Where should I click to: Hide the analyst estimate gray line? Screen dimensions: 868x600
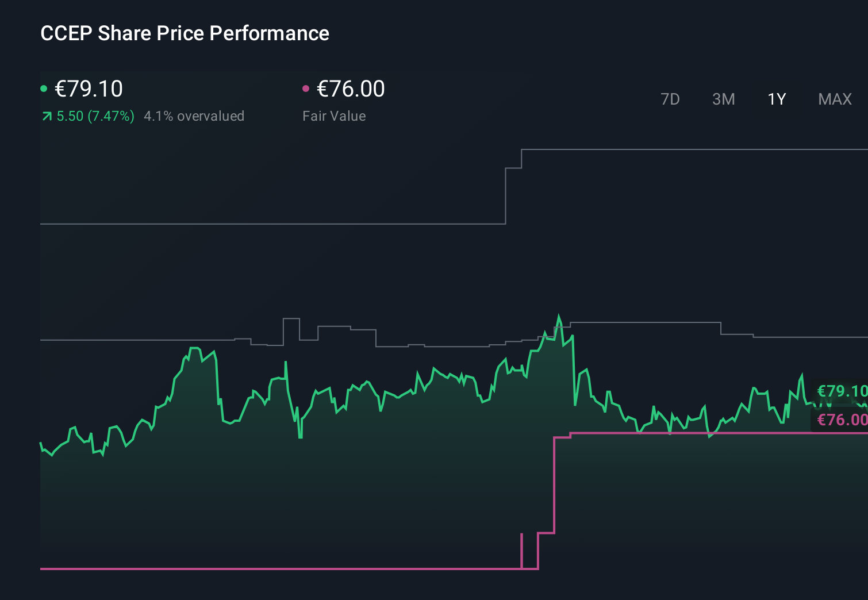(x=690, y=149)
